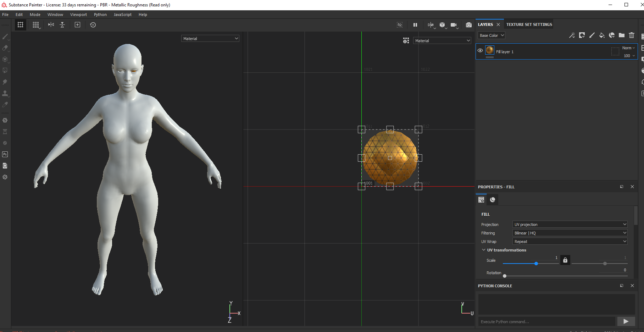The height and width of the screenshot is (332, 644).
Task: Click the 2D view display settings icon
Action: [406, 40]
